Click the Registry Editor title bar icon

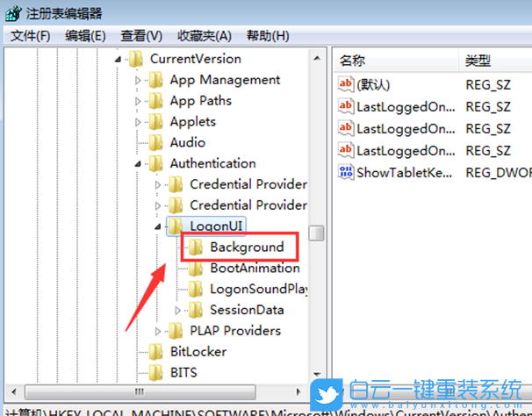[13, 13]
